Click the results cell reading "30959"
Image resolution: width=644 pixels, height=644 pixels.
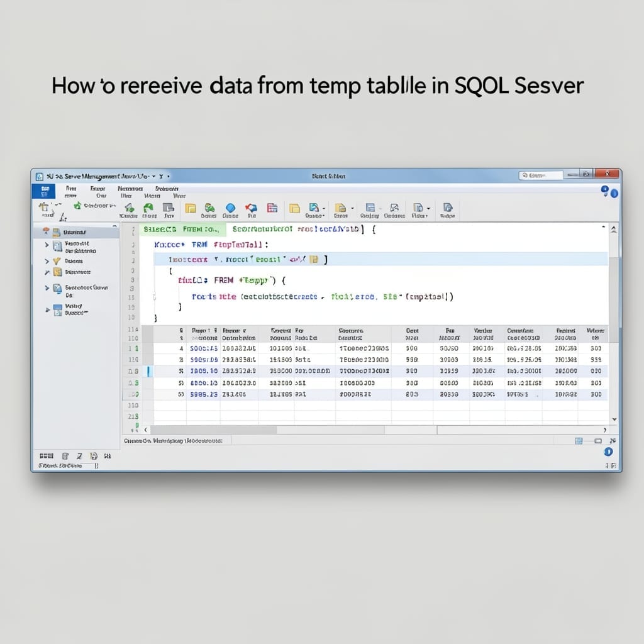tap(448, 371)
